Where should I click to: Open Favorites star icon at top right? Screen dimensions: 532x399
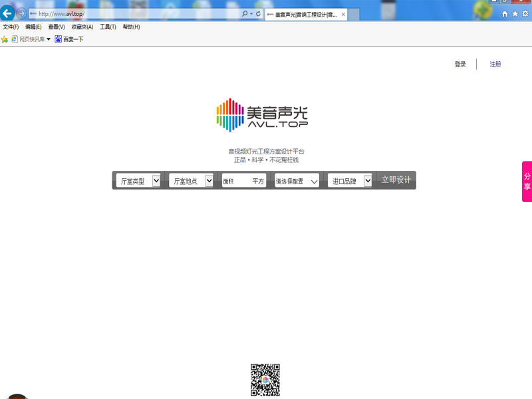click(x=515, y=13)
